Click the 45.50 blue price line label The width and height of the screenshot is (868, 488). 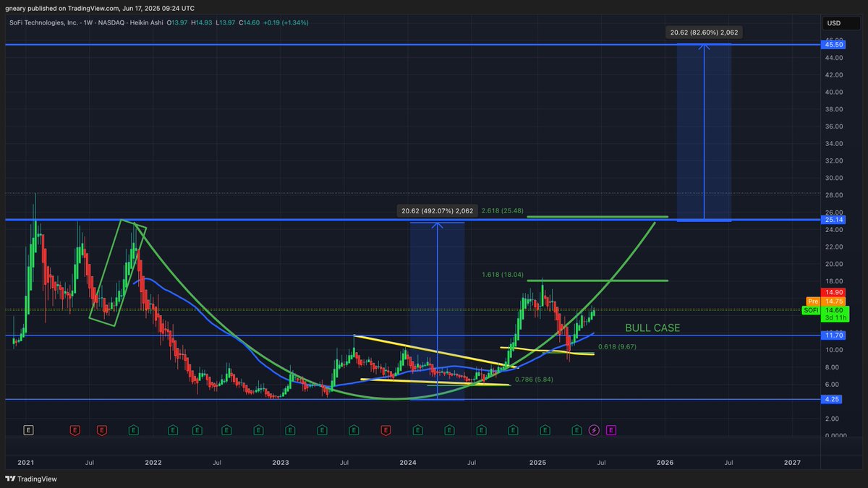[x=835, y=45]
